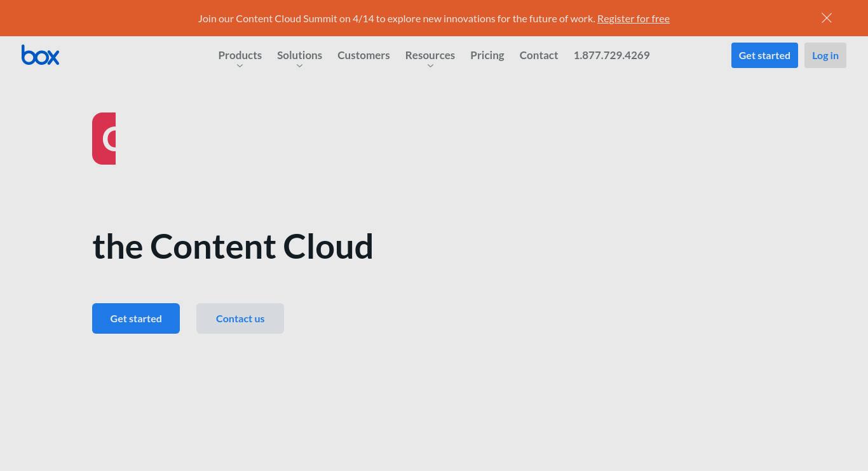Open the Resources navigation item
Image resolution: width=868 pixels, height=471 pixels.
pos(430,55)
